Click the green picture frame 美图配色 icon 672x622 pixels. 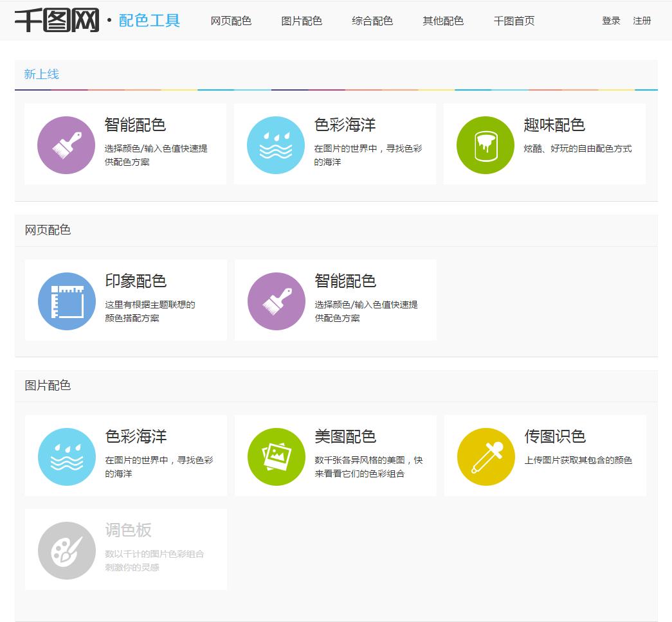coord(275,456)
